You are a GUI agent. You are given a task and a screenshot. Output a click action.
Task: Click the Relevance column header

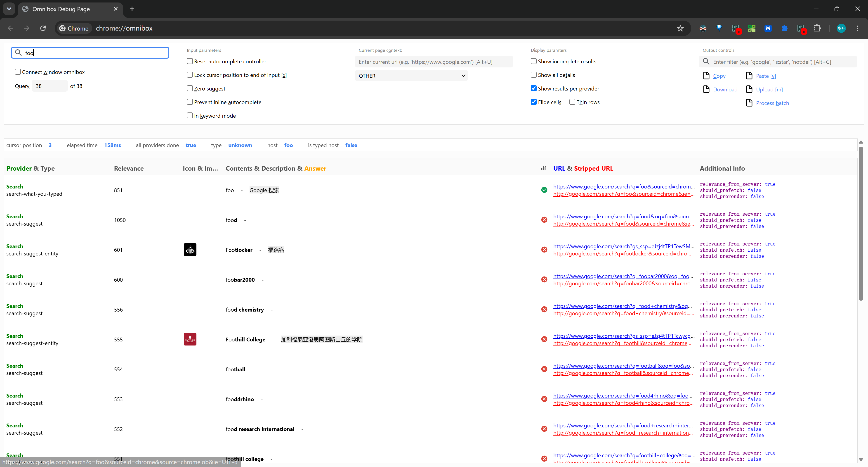coord(129,168)
